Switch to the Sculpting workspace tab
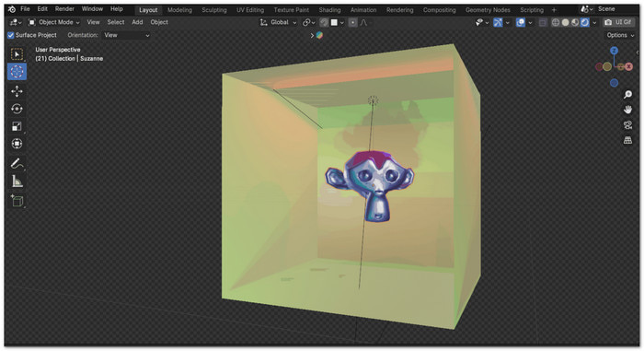The width and height of the screenshot is (644, 351). [214, 10]
